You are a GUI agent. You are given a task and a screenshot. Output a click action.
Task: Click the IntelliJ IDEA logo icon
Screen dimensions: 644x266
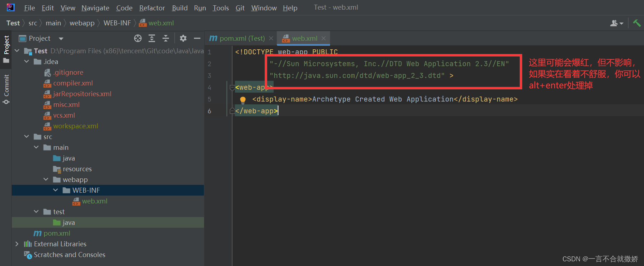tap(11, 8)
